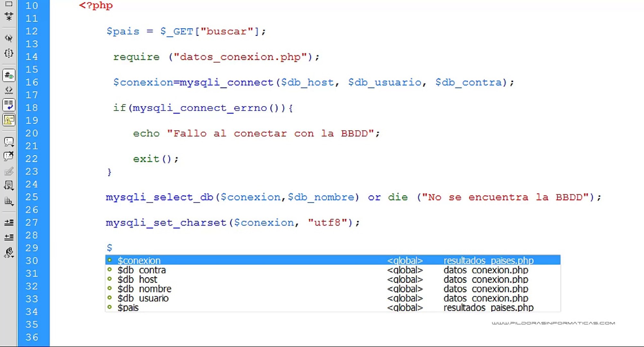Click the "Fallo al conectar con la BBDD" string
644x347 pixels.
click(x=270, y=133)
